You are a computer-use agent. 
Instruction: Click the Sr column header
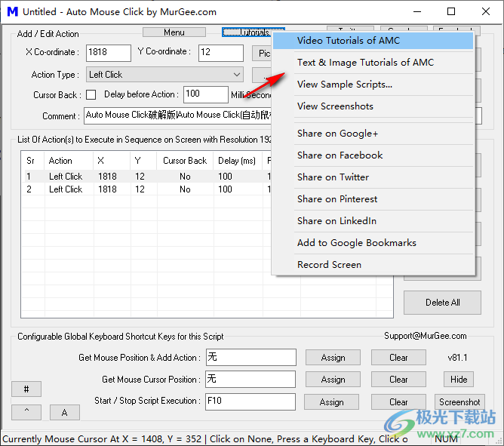32,161
